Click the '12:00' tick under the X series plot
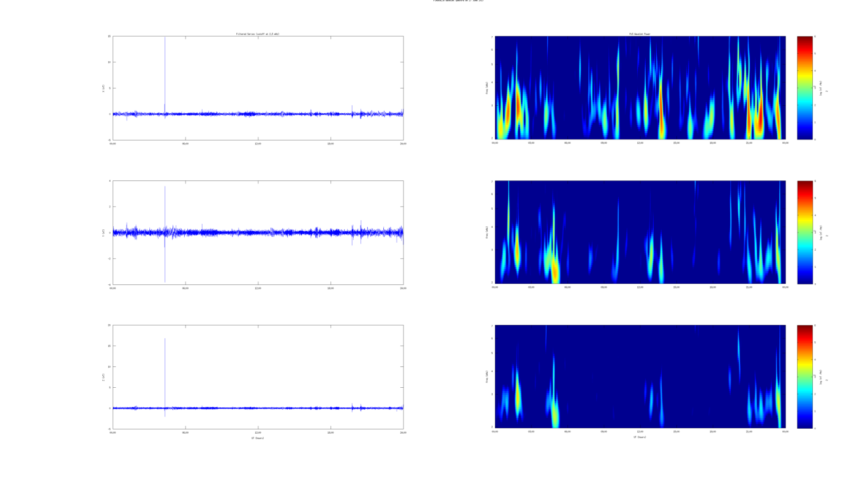The width and height of the screenshot is (868, 482). point(258,144)
